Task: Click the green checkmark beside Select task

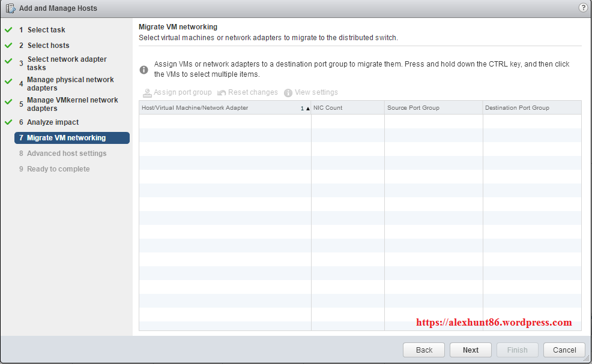Action: click(8, 29)
